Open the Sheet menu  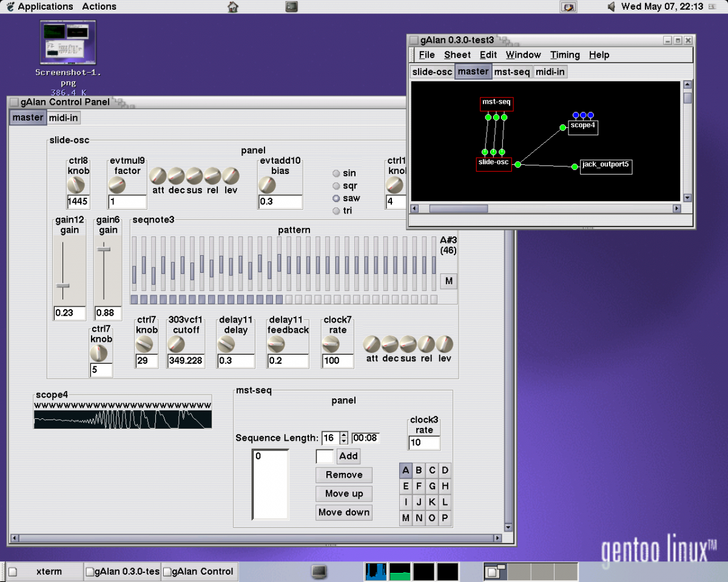[457, 55]
